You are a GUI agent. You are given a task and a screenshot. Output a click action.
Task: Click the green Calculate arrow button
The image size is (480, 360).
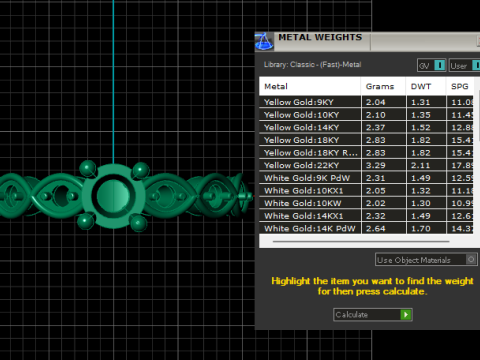coord(406,314)
